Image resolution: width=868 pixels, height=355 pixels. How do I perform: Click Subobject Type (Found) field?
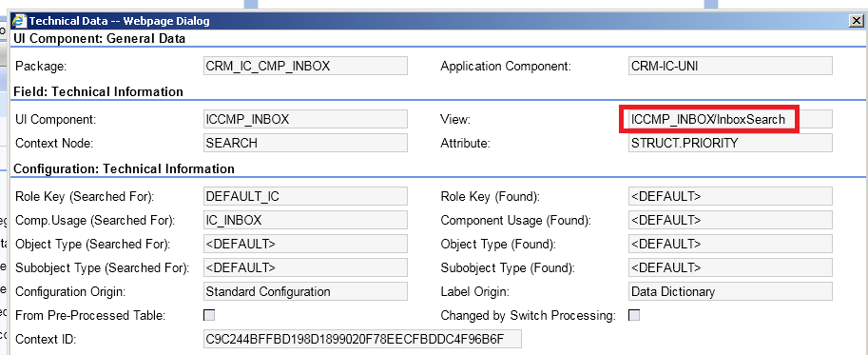coord(730,267)
